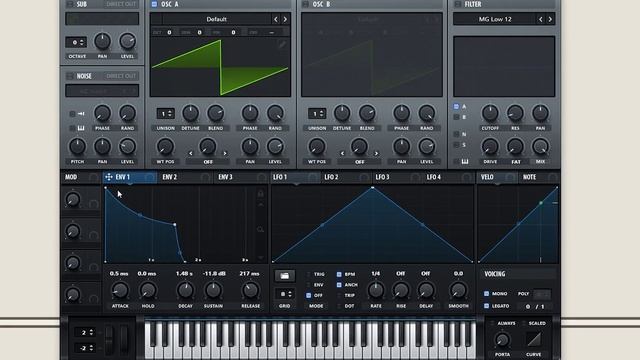
Task: Click the OSC A Level knob
Action: click(x=275, y=147)
